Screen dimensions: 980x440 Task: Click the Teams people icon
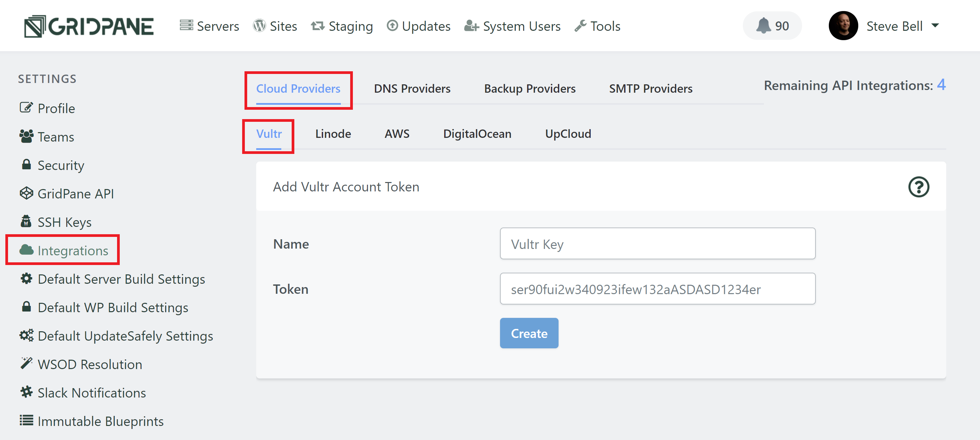tap(26, 136)
